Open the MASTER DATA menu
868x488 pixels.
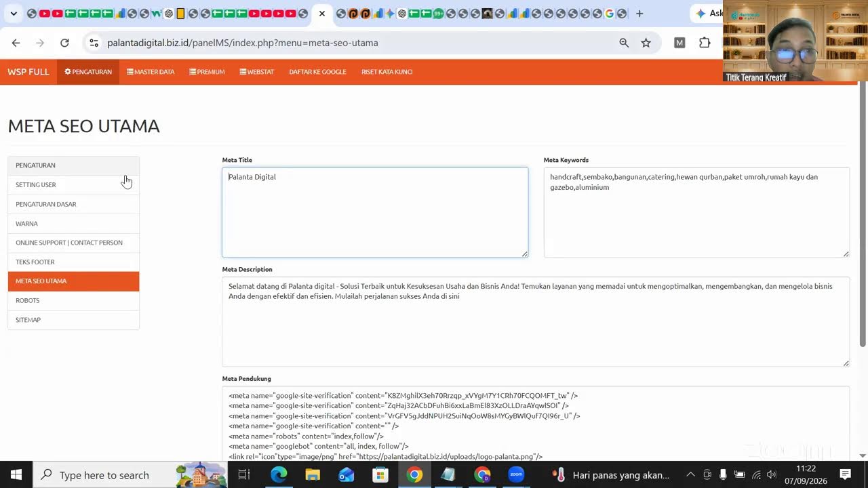[x=151, y=72]
